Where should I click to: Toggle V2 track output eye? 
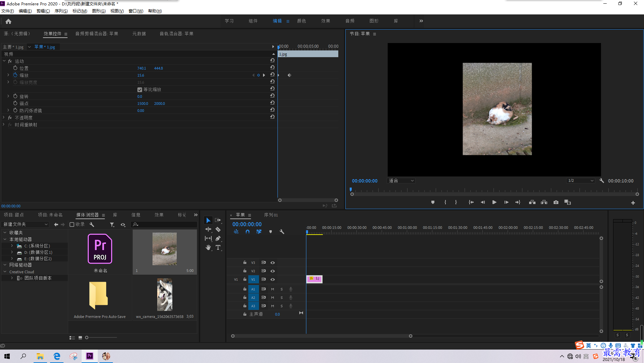[x=272, y=271]
